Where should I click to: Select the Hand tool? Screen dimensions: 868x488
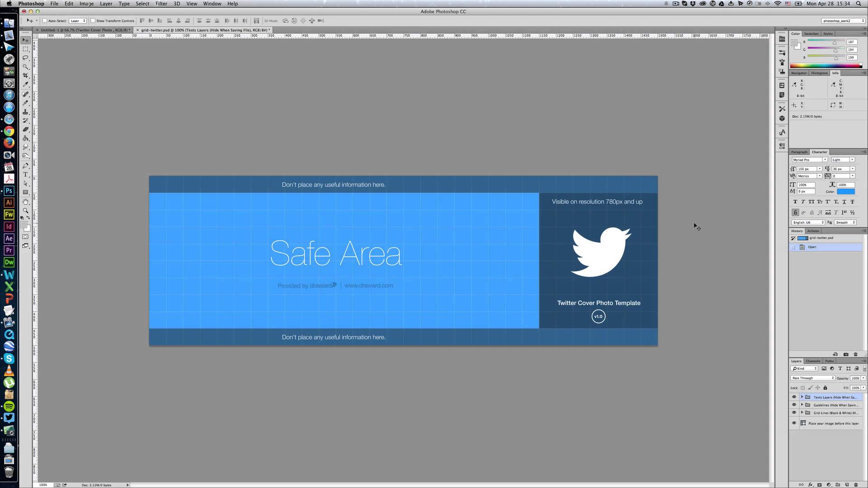25,202
